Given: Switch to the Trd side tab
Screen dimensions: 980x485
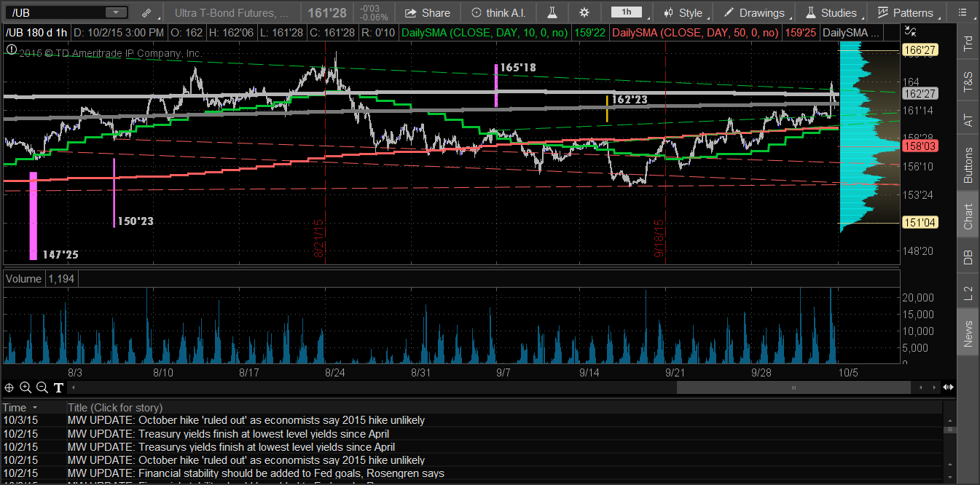Looking at the screenshot, I should pos(968,44).
